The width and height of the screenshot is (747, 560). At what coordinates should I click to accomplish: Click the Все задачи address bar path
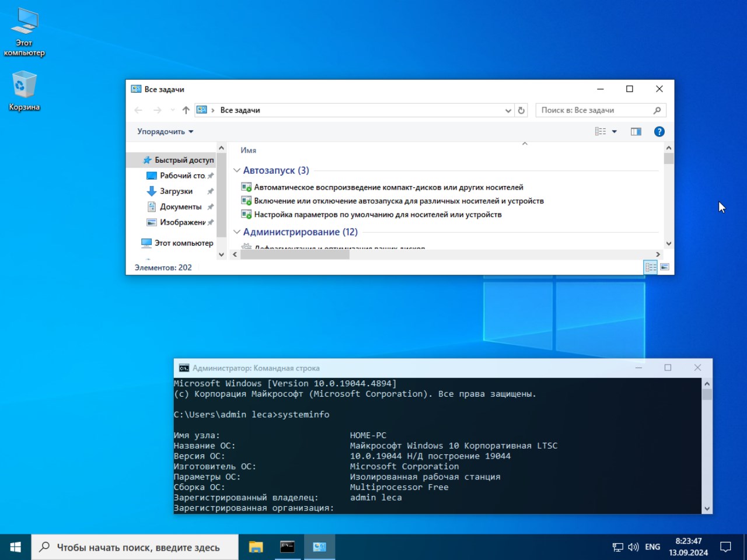[x=240, y=110]
